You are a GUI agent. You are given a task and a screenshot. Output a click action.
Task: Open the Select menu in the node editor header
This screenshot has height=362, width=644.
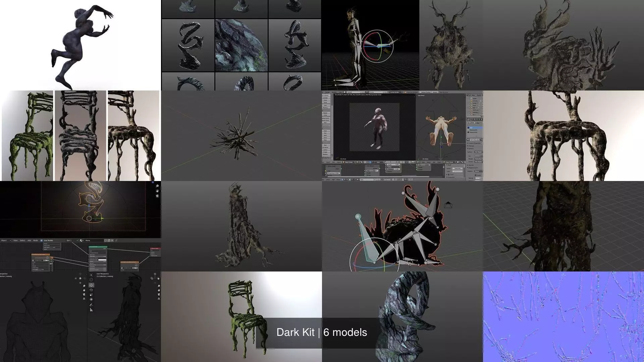point(22,240)
